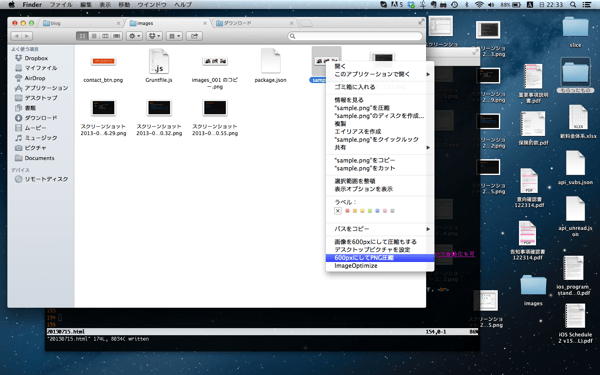Expand このアプリケーションで開く submenu
This screenshot has height=375, width=600.
[380, 74]
